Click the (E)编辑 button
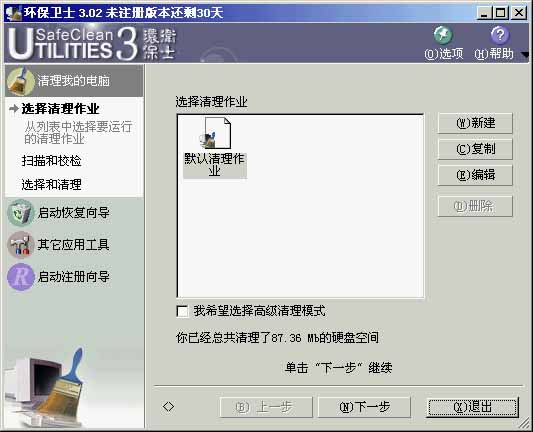Screen dimensions: 533x432 tap(475, 175)
